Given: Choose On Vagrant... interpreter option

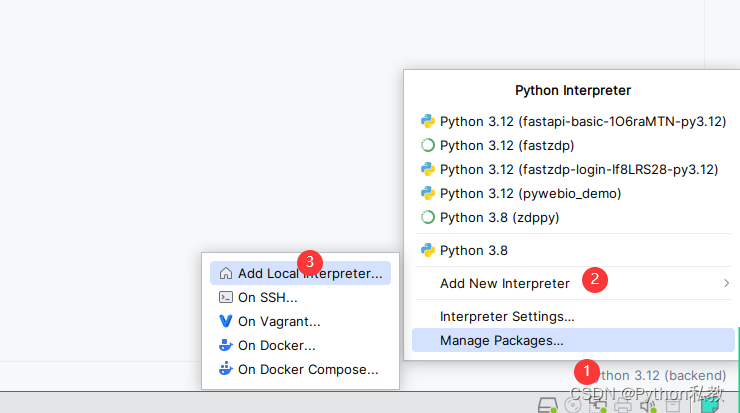Looking at the screenshot, I should pyautogui.click(x=300, y=321).
